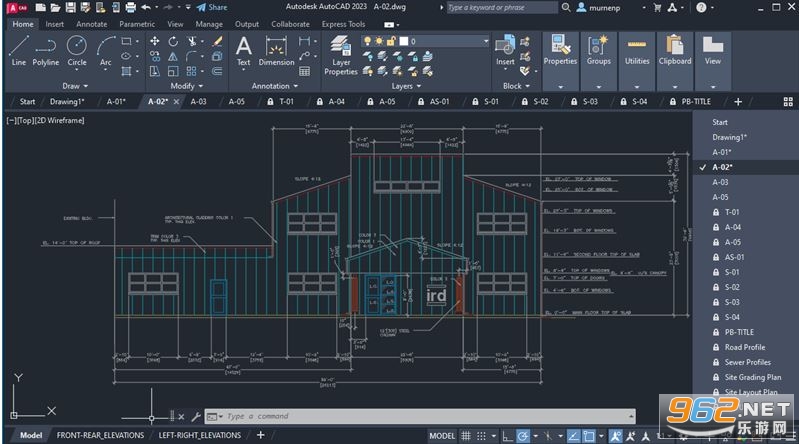Select the Arc tool
The width and height of the screenshot is (799, 444).
(x=105, y=51)
